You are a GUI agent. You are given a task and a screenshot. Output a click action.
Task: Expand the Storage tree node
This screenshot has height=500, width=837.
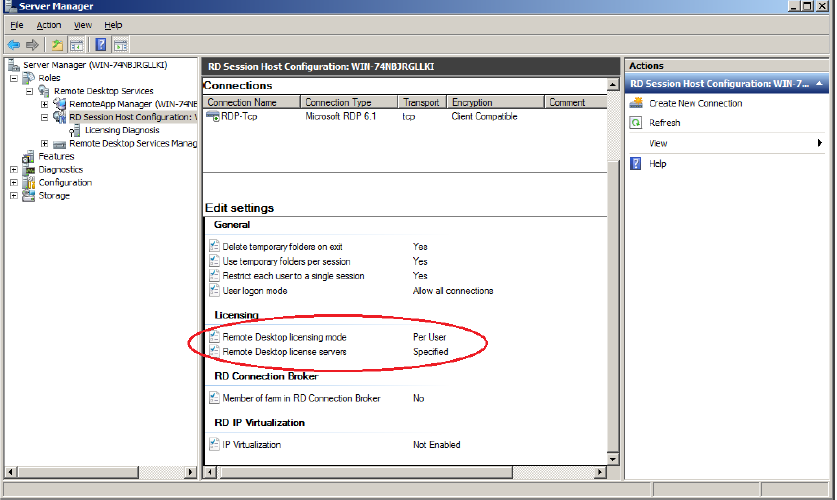(x=14, y=195)
